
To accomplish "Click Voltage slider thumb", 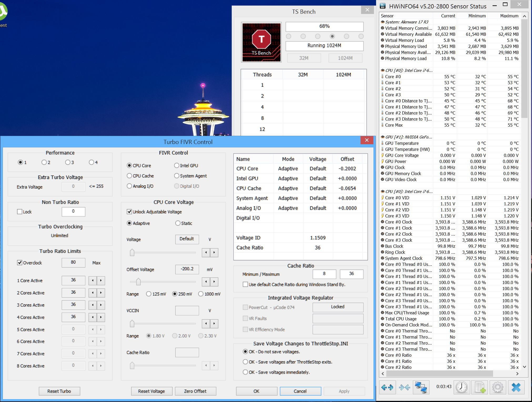I will (x=132, y=252).
